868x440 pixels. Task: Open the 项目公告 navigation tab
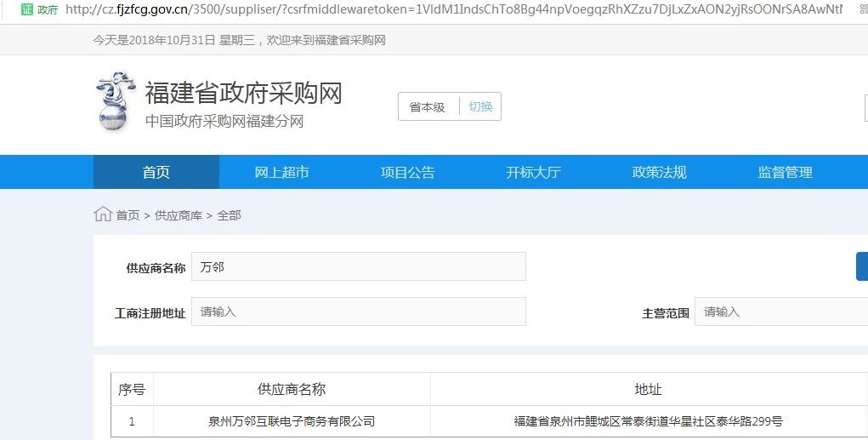407,173
